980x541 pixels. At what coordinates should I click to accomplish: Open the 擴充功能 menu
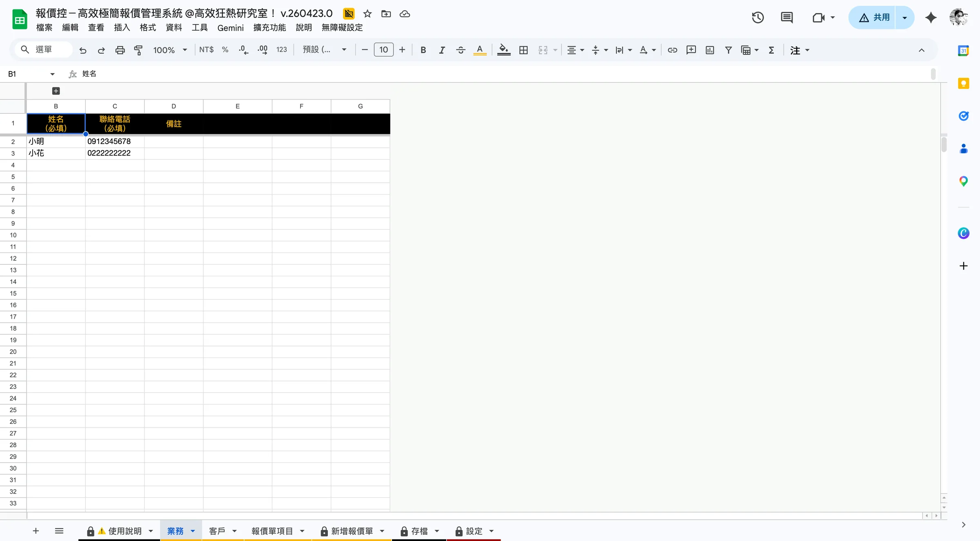click(269, 28)
